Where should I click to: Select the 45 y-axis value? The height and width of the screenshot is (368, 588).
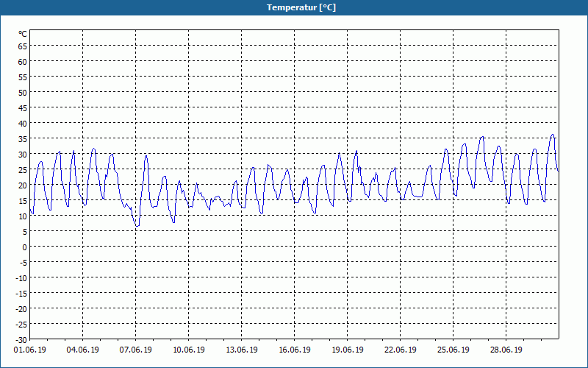coord(23,108)
